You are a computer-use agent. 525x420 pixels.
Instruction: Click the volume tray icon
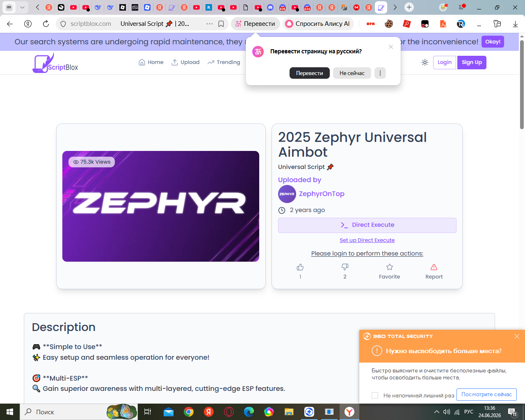point(447,412)
